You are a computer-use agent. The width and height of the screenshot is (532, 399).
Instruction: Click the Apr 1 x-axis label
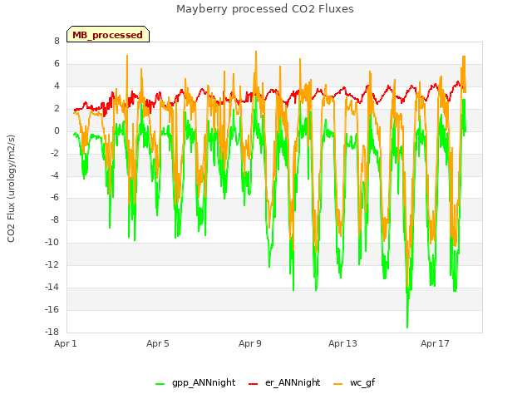pyautogui.click(x=65, y=343)
